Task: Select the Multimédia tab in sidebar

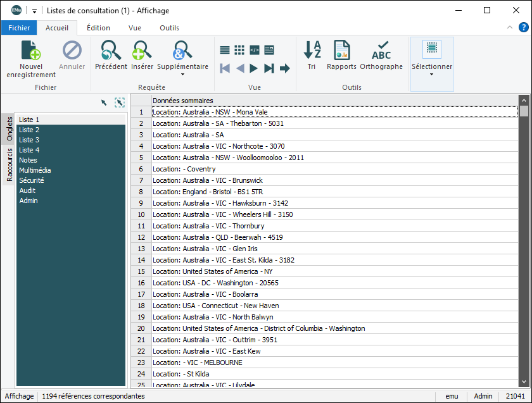Action: click(35, 170)
